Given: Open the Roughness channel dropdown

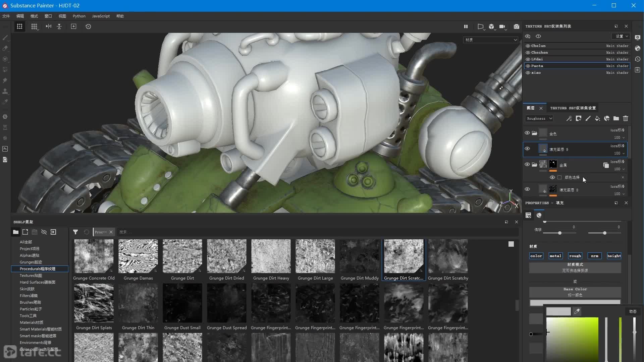Looking at the screenshot, I should click(539, 119).
